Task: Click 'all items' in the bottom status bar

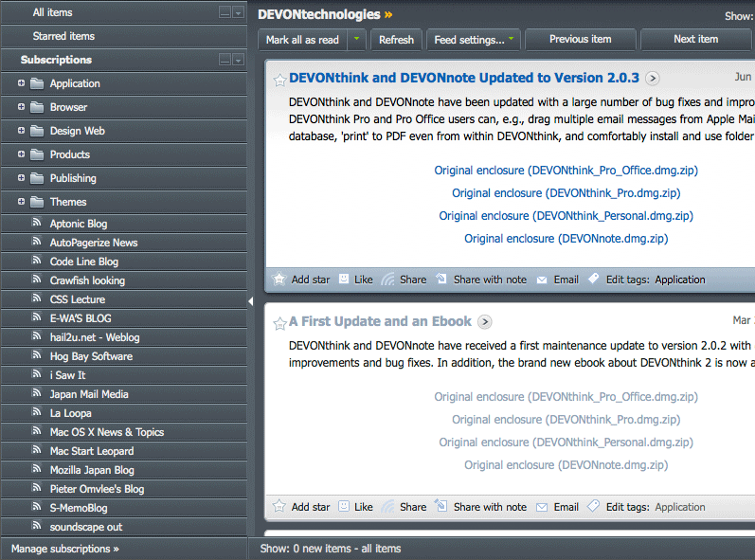Action: coord(381,549)
